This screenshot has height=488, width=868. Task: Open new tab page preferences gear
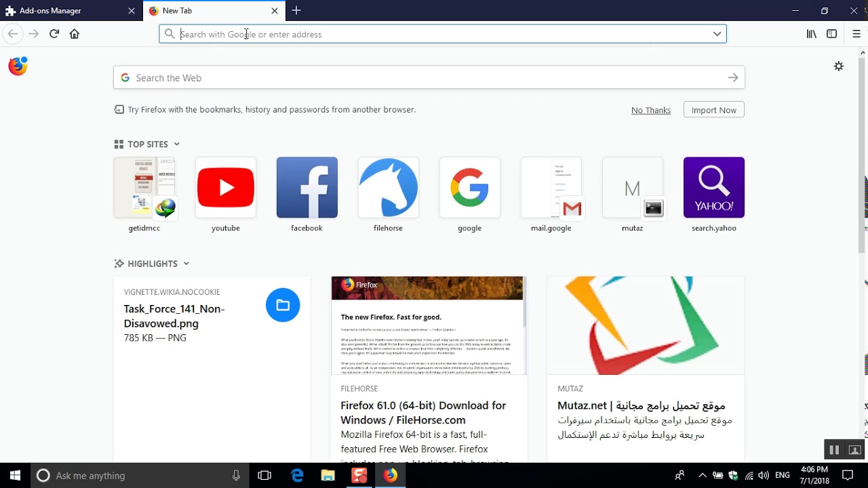pos(839,66)
